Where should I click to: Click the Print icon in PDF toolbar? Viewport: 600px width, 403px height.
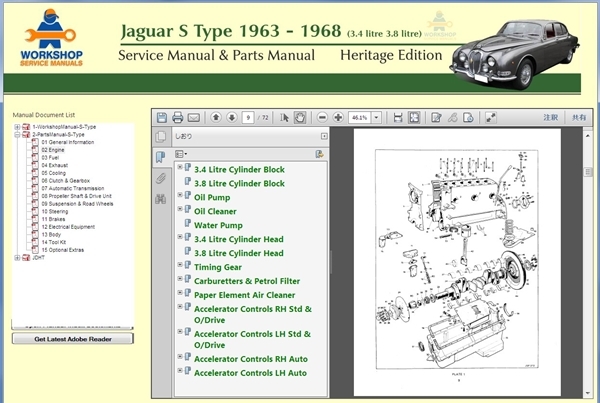[x=178, y=117]
